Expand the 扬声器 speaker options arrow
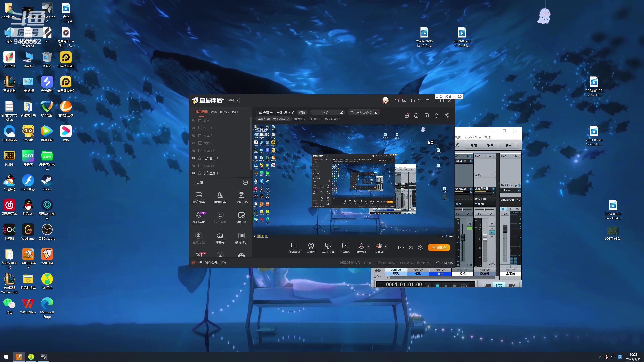This screenshot has width=644, height=362. coord(386,247)
